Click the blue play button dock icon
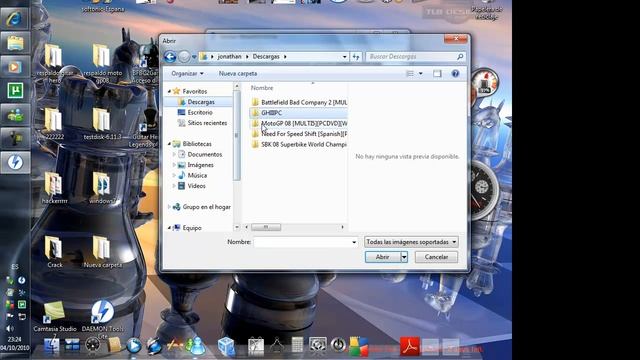 tap(133, 346)
